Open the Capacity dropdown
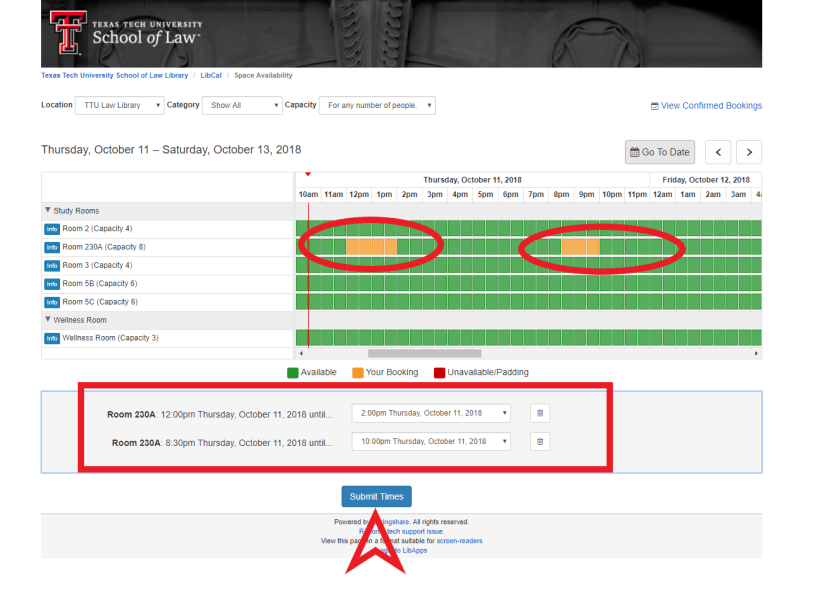 click(378, 105)
